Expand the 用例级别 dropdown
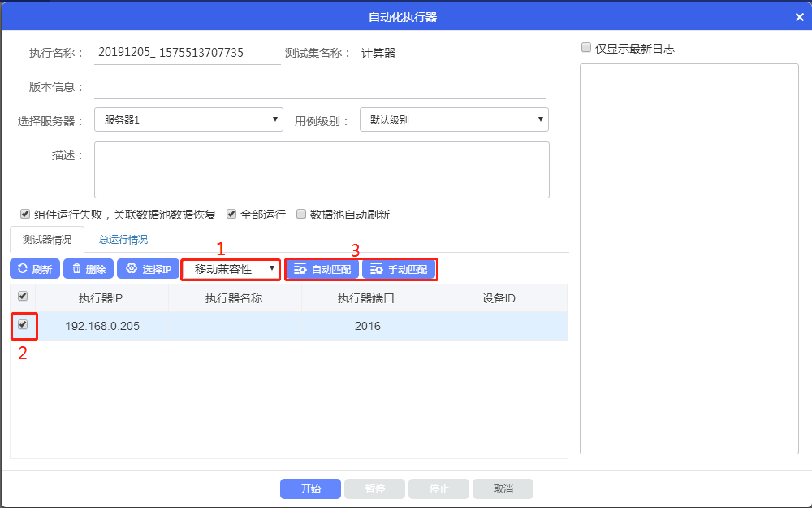Screen dimensions: 812x508 coord(454,120)
